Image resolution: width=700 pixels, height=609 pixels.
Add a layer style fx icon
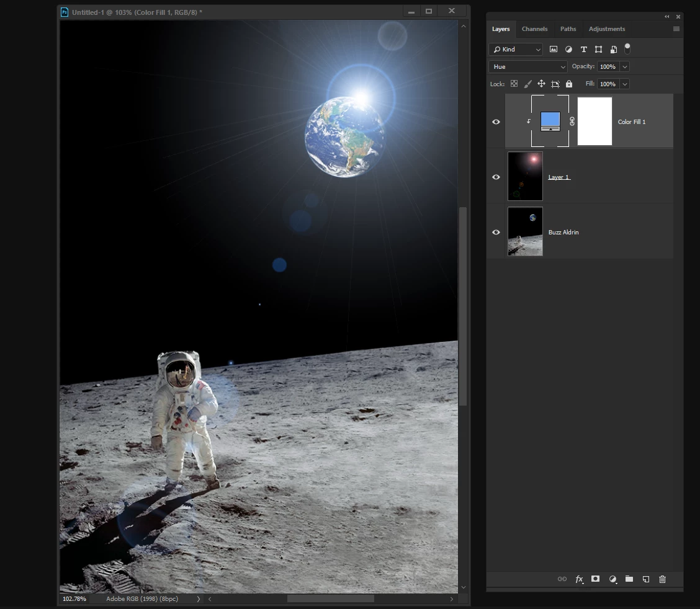pyautogui.click(x=579, y=579)
